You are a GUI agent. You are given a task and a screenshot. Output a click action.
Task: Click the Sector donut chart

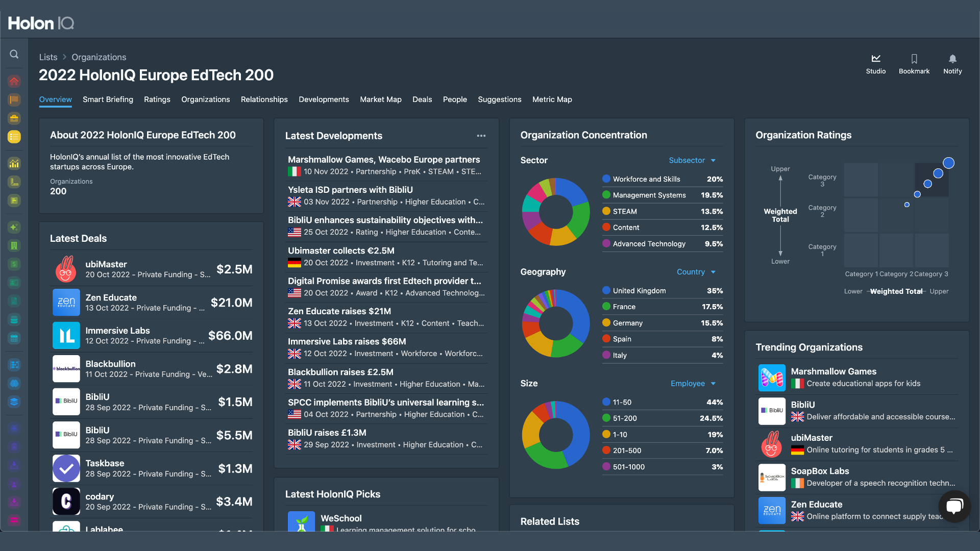click(x=556, y=212)
